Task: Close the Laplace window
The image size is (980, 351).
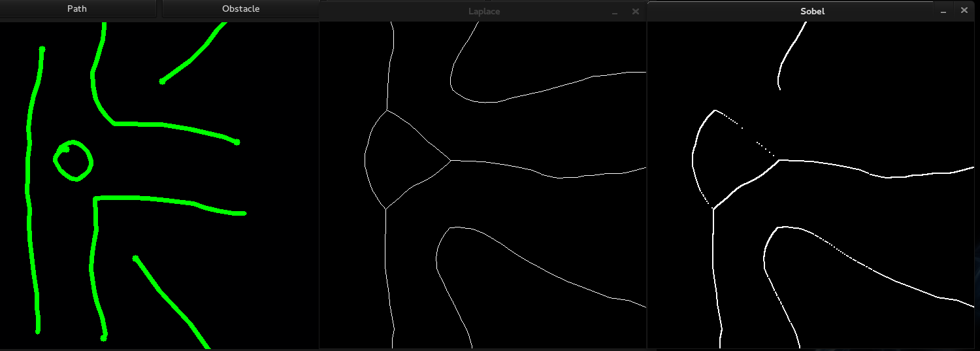Action: pos(636,11)
